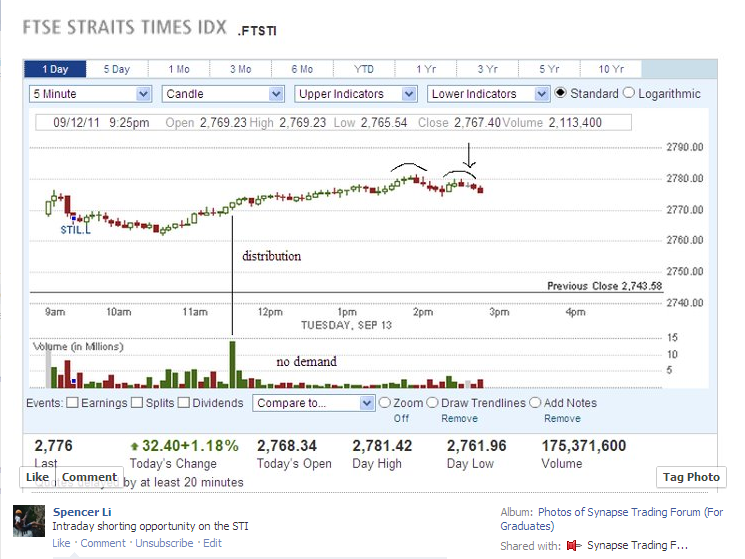Click the Unsubscribe link

click(x=165, y=543)
